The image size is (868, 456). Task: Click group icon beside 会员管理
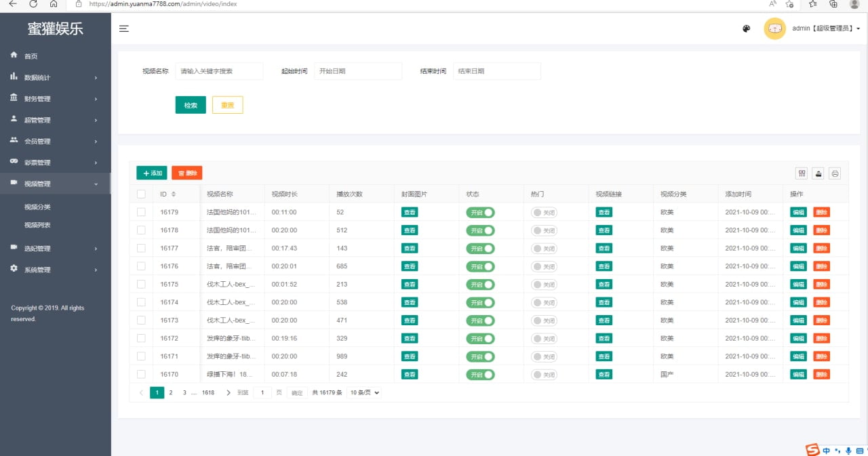(14, 140)
